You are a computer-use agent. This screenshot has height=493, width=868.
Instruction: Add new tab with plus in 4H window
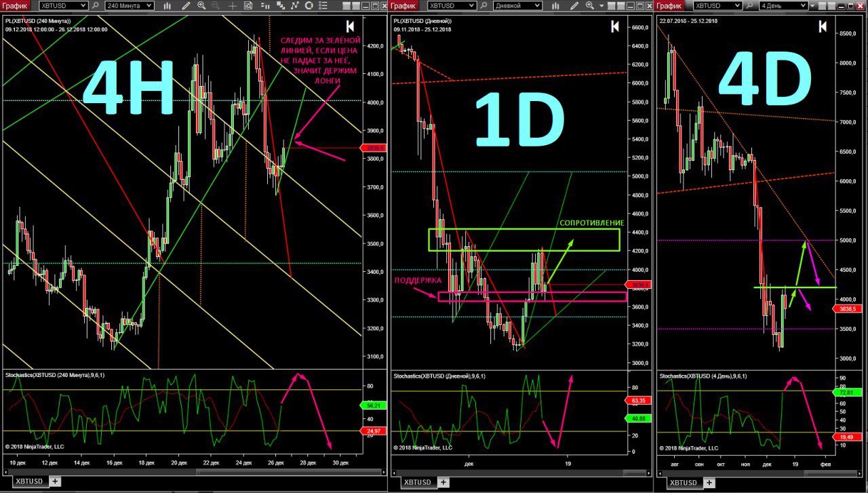55,482
